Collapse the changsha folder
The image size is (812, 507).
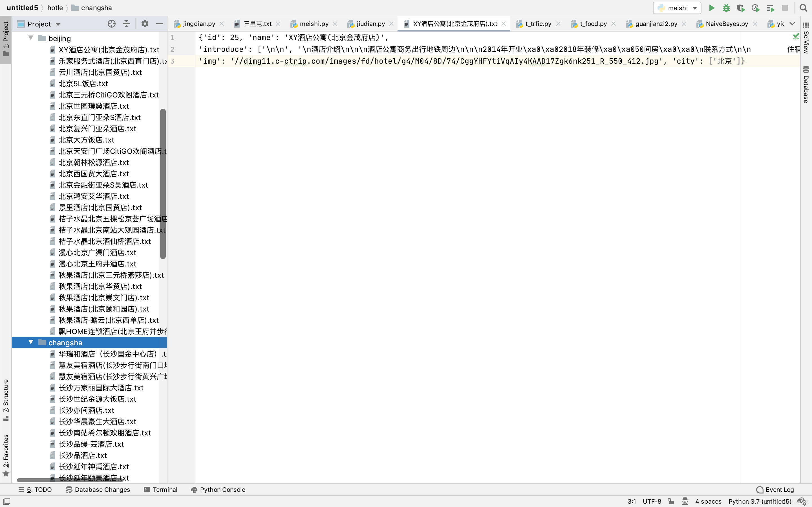tap(31, 342)
